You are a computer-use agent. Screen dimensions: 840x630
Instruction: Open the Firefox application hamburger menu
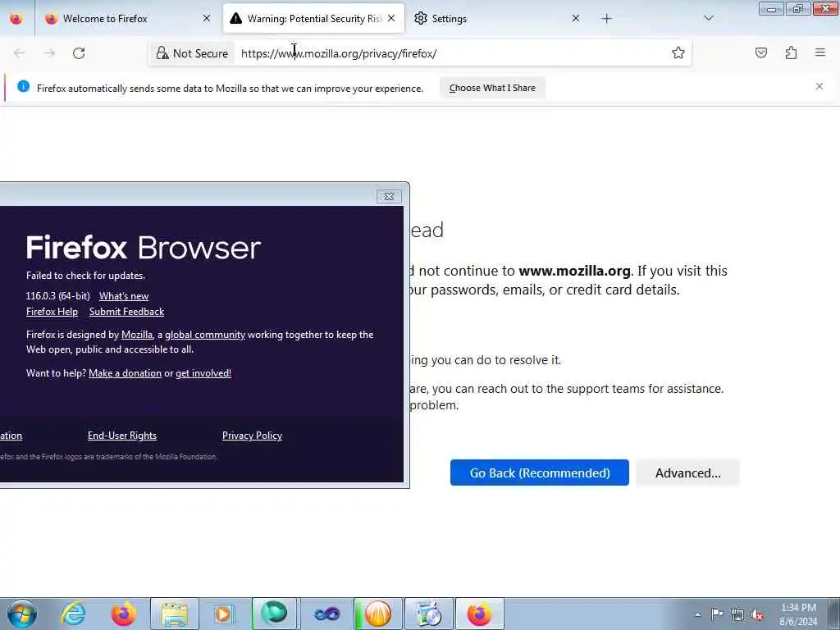pos(820,52)
